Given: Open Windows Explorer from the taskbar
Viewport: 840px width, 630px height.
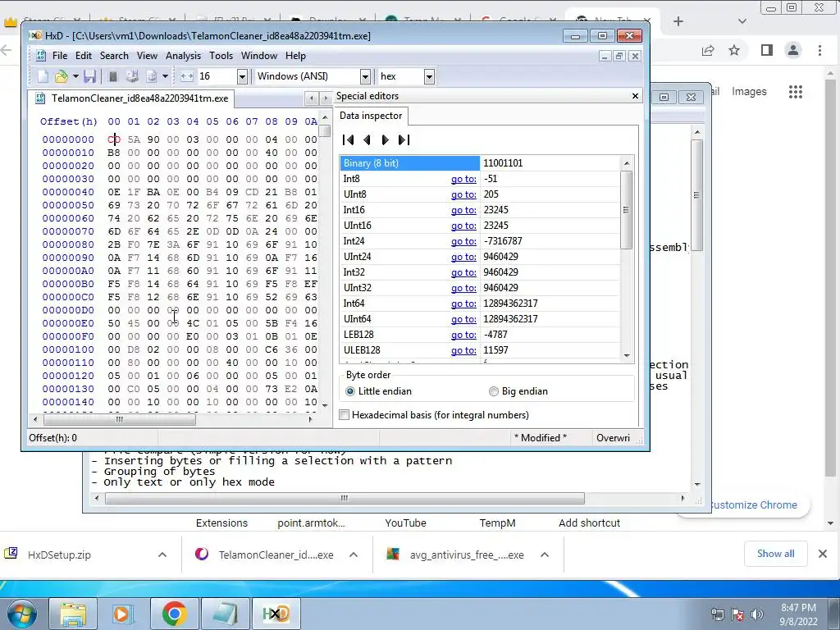Looking at the screenshot, I should click(73, 613).
